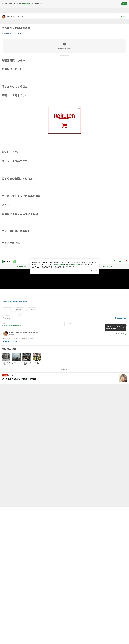Open the blog author's avatar in header
This screenshot has height=644, width=129.
click(4, 17)
